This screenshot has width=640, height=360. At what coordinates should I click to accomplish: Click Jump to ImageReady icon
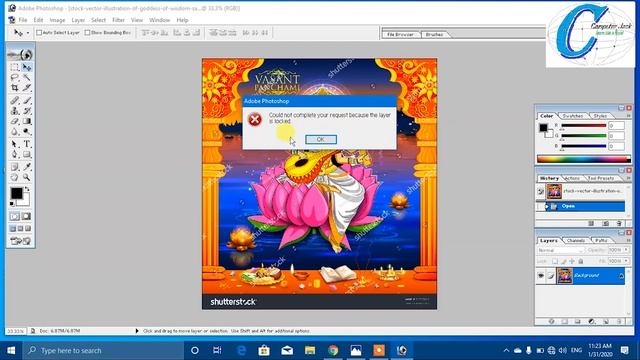point(20,241)
